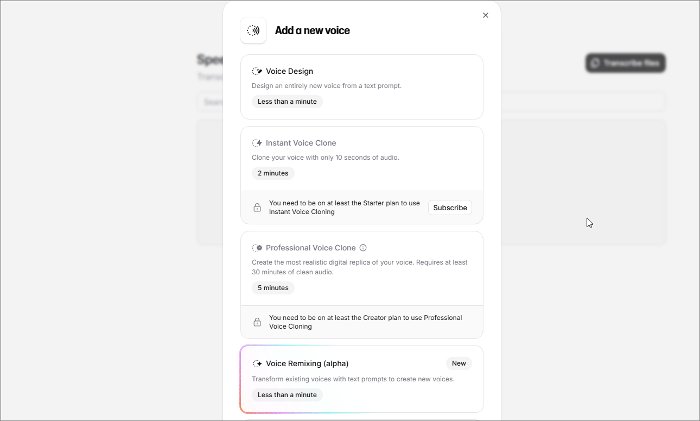Viewport: 700px width, 421px height.
Task: Click the 5 minutes duration tag
Action: coord(272,288)
